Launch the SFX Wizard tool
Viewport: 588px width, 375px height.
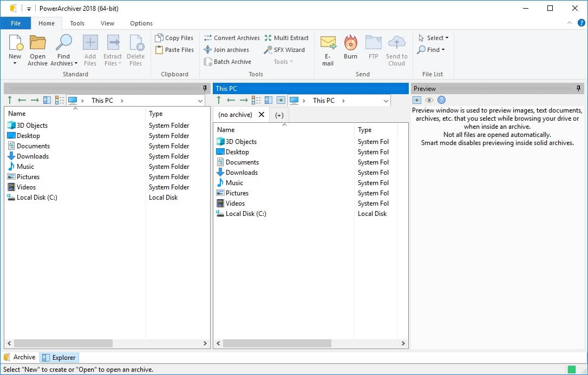(x=284, y=50)
